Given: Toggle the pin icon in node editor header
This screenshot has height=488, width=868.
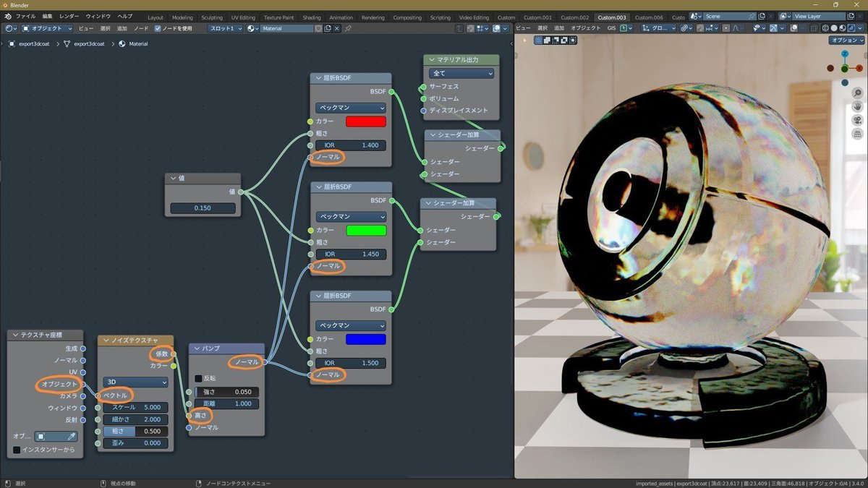Looking at the screenshot, I should pyautogui.click(x=348, y=28).
